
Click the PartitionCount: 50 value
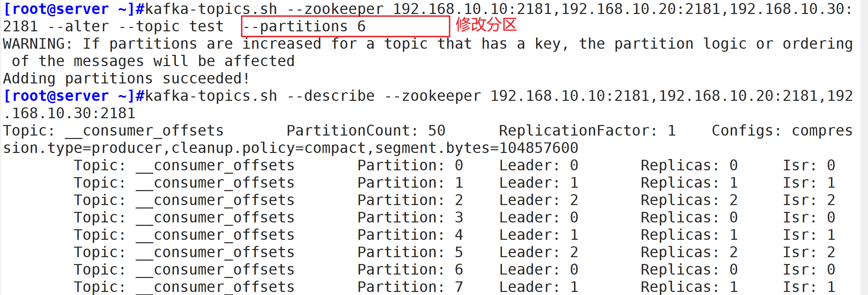pos(366,131)
